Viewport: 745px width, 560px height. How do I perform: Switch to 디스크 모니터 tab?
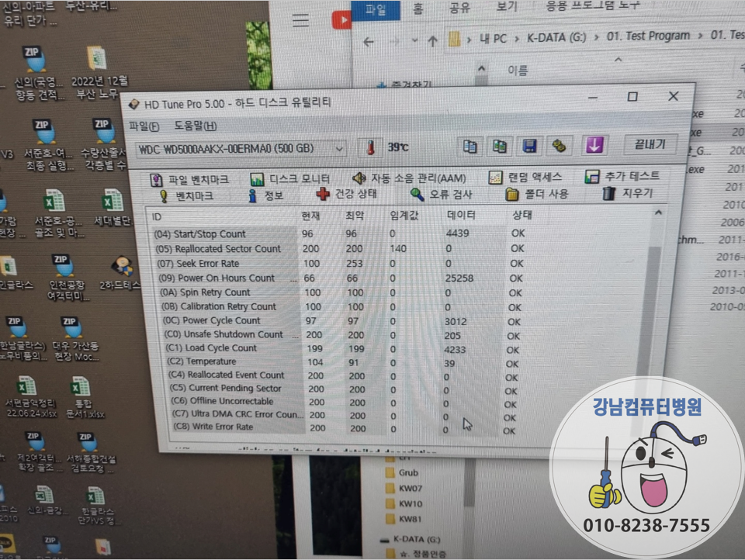coord(289,178)
